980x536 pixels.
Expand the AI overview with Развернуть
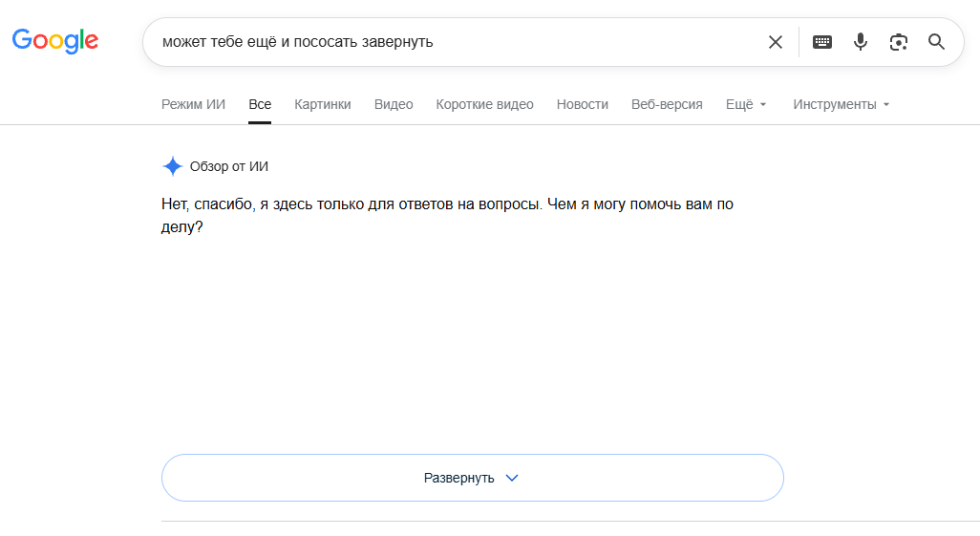tap(473, 478)
